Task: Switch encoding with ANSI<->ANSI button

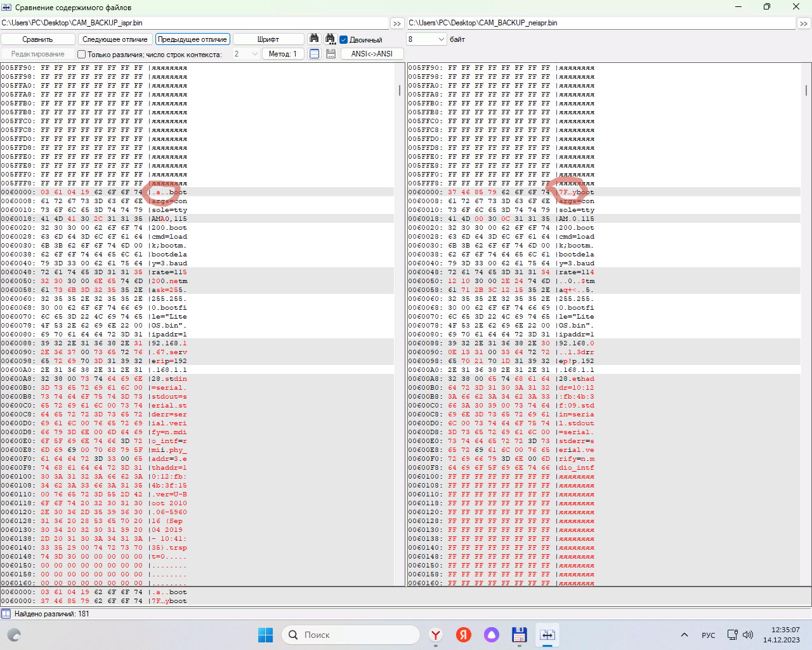Action: coord(372,54)
